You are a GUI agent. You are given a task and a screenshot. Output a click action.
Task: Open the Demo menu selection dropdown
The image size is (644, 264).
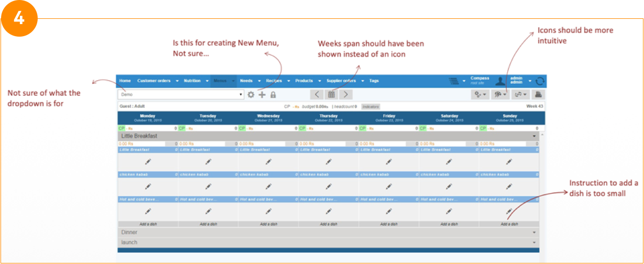pos(181,95)
